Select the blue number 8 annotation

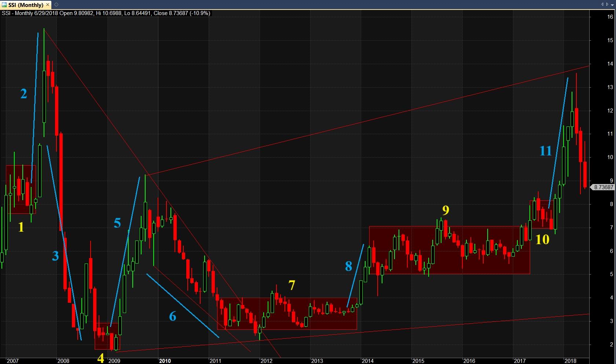tap(348, 266)
